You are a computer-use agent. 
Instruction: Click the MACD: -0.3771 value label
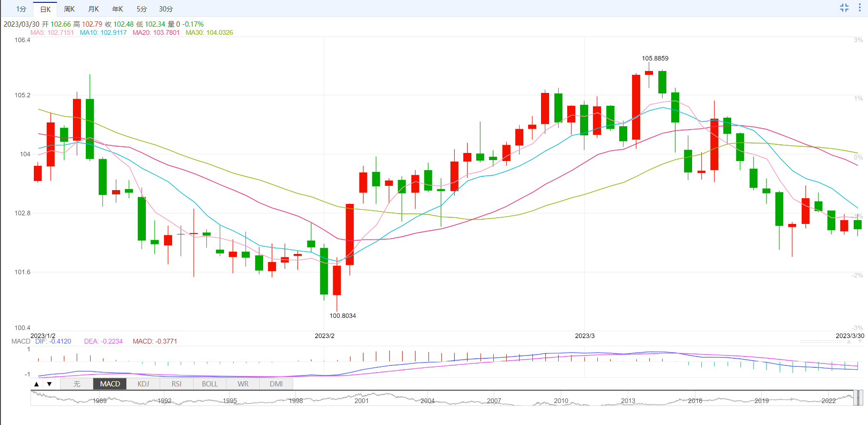coord(155,341)
